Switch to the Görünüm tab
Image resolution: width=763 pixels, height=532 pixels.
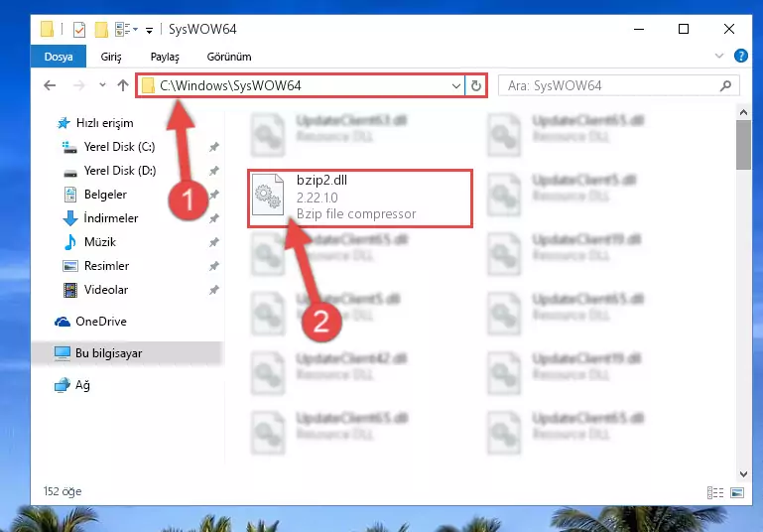tap(229, 57)
